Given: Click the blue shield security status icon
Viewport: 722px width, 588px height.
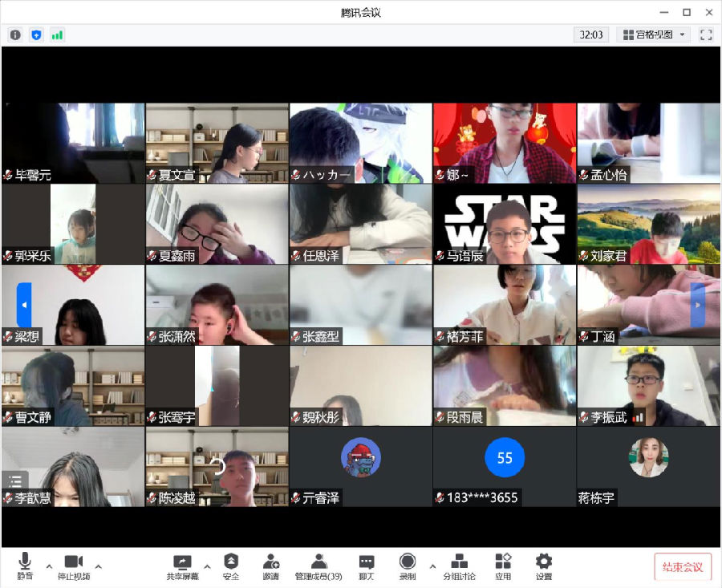Looking at the screenshot, I should point(36,34).
